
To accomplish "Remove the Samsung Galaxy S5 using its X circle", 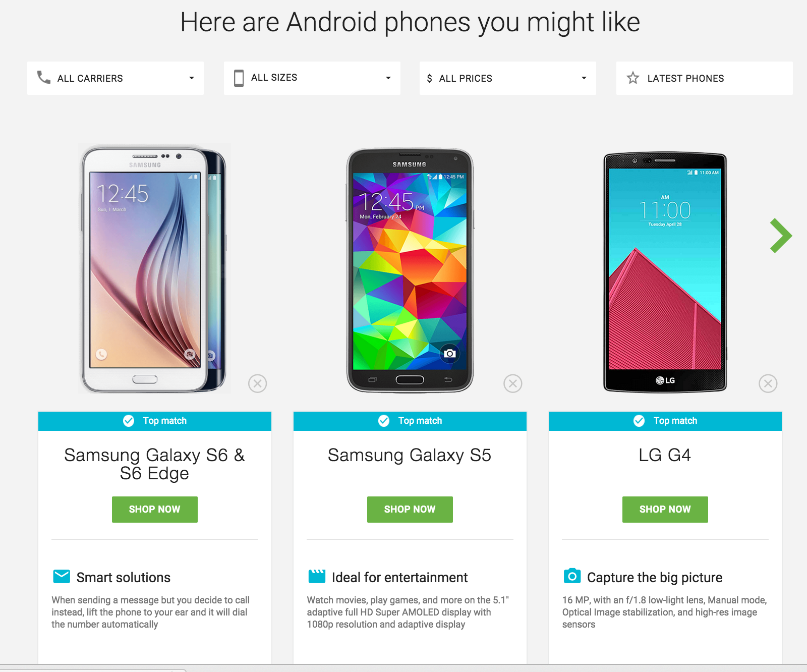I will [513, 383].
